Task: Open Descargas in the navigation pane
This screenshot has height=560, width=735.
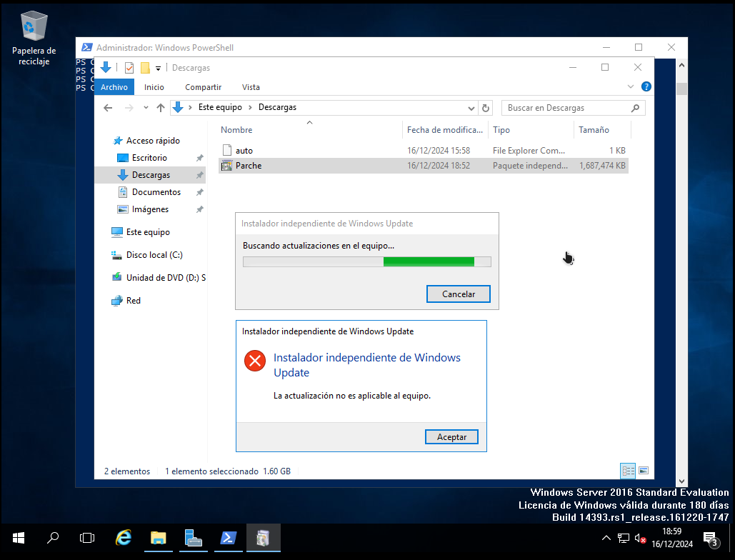Action: pos(151,175)
